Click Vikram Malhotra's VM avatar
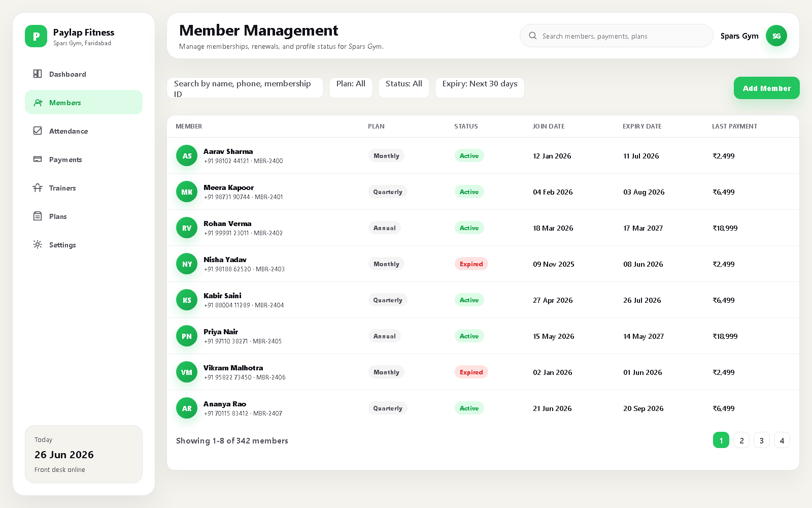This screenshot has width=812, height=508. pyautogui.click(x=187, y=372)
